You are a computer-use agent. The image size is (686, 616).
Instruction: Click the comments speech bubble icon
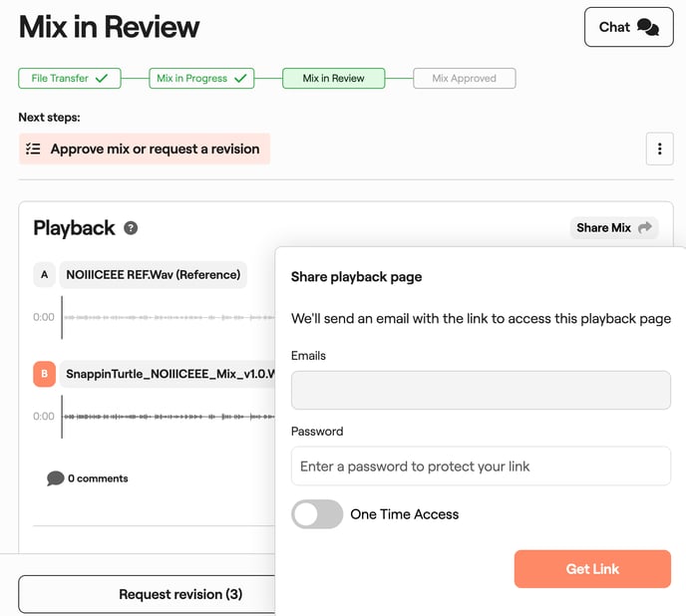(x=56, y=478)
